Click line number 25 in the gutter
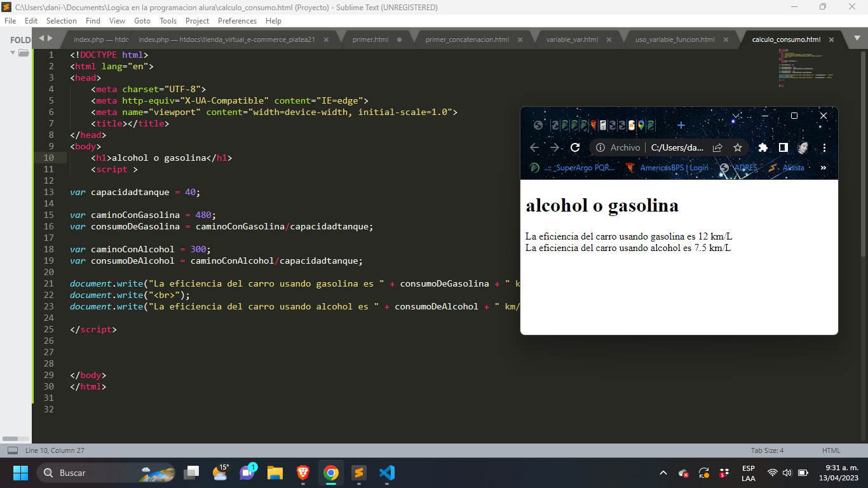This screenshot has width=868, height=488. point(50,329)
